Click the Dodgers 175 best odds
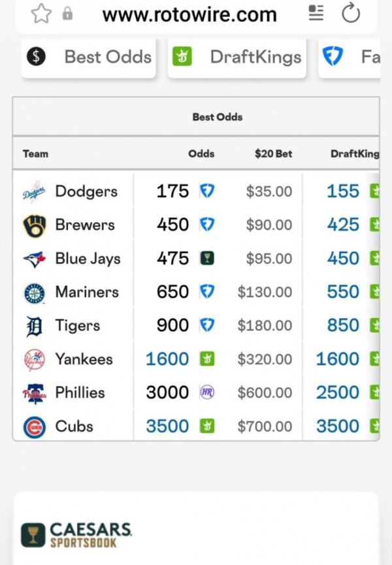This screenshot has width=392, height=565. click(172, 191)
